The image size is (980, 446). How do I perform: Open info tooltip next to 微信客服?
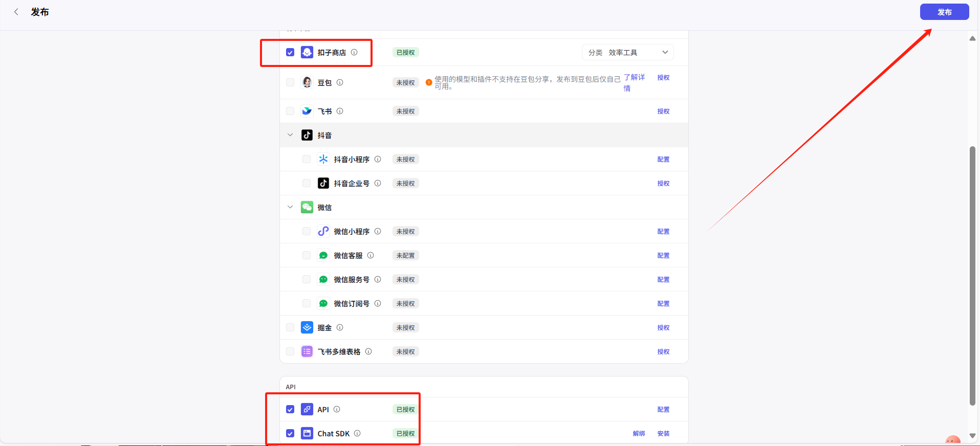371,255
